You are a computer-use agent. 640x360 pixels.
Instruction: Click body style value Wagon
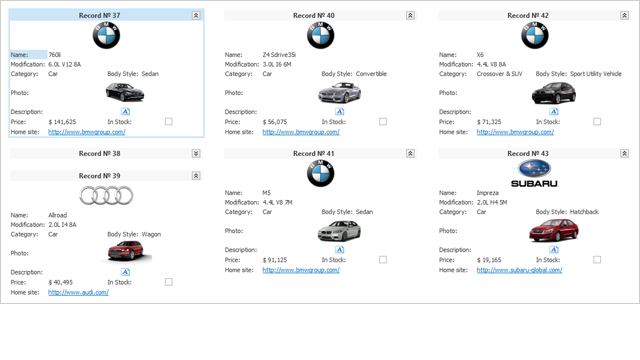pyautogui.click(x=151, y=234)
